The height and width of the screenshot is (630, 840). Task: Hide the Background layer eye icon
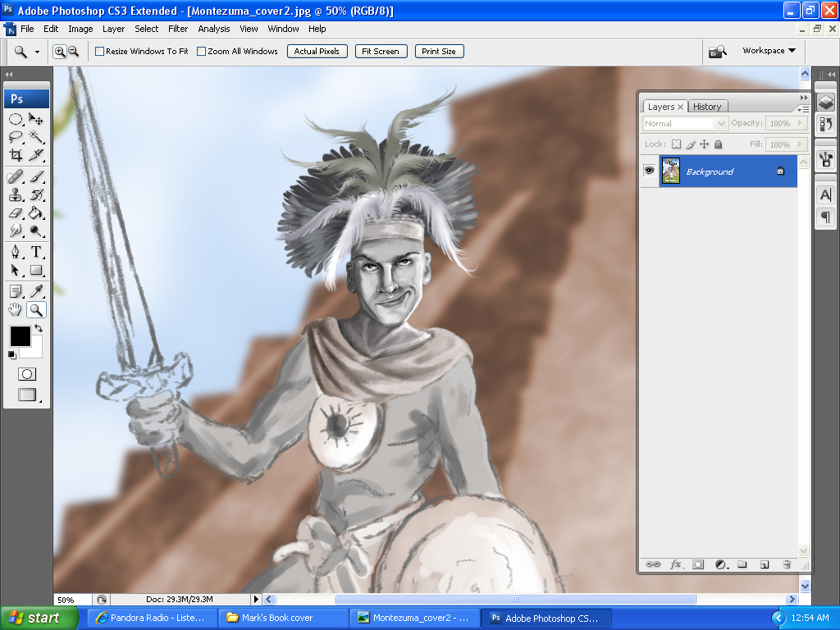click(x=650, y=171)
